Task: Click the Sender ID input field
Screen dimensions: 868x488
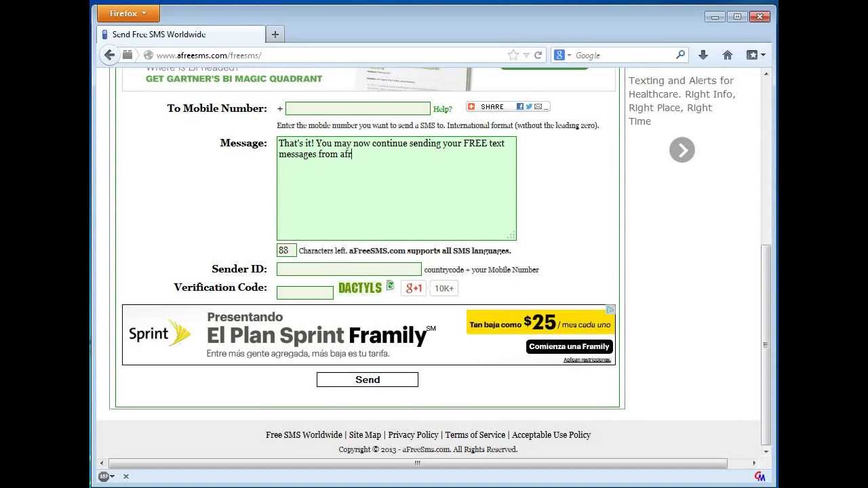Action: coord(349,269)
